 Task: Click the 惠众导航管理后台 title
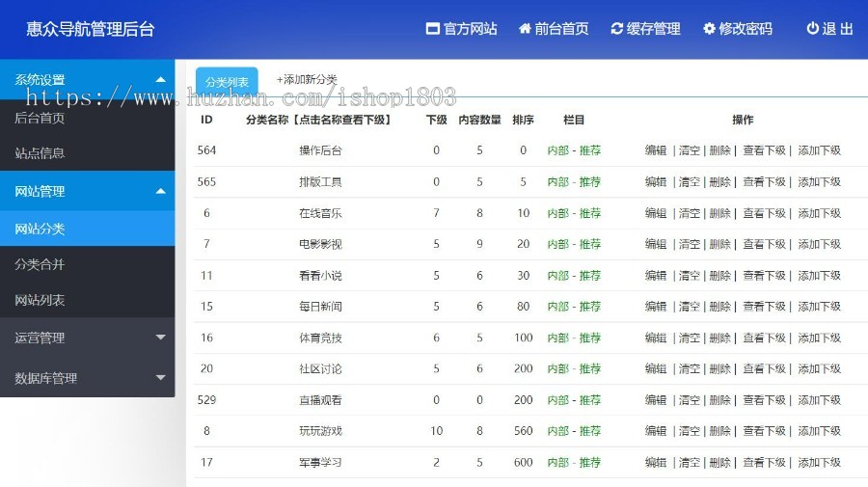(91, 29)
